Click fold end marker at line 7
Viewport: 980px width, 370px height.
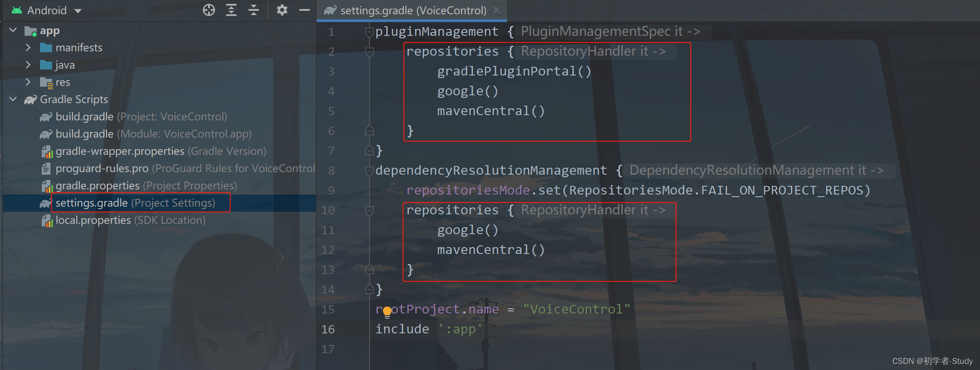(369, 150)
